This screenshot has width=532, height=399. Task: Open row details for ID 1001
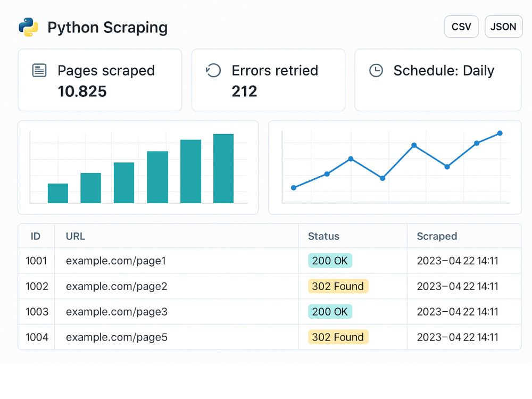36,261
